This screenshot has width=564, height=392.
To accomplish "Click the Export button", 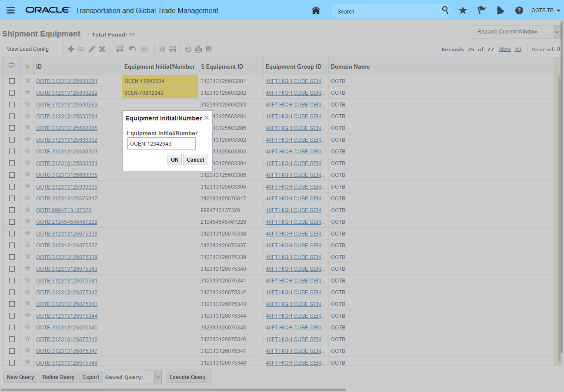I will (x=91, y=377).
